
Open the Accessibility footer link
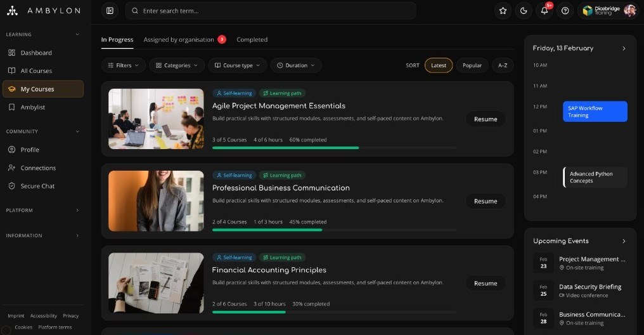tap(44, 316)
